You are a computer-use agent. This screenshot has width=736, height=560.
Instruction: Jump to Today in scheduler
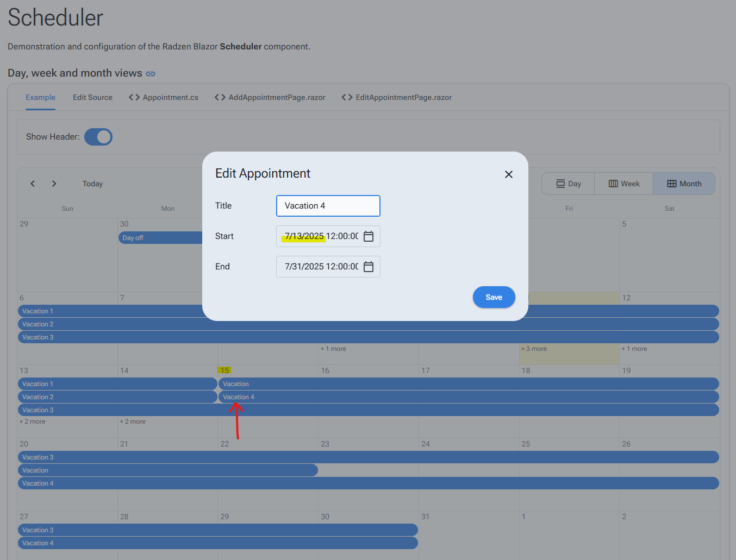pyautogui.click(x=92, y=184)
